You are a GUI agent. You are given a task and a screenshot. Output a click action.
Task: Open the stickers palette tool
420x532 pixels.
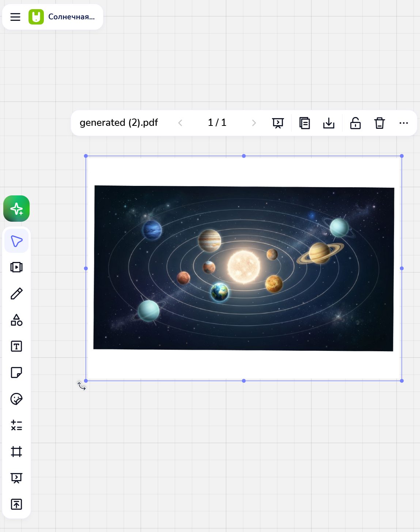[x=16, y=399]
